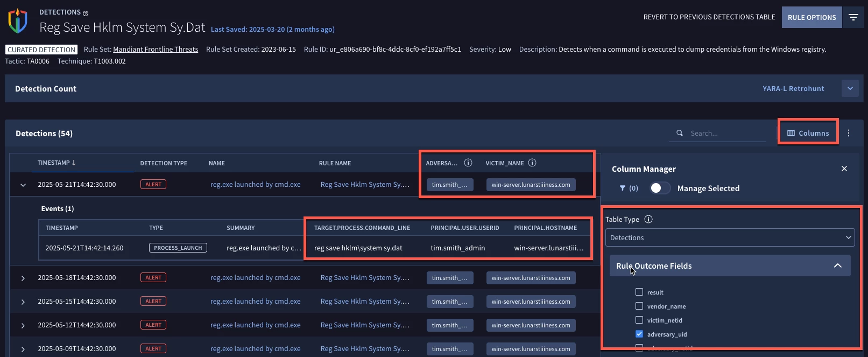Click the NAME column header
868x357 pixels.
pyautogui.click(x=217, y=163)
